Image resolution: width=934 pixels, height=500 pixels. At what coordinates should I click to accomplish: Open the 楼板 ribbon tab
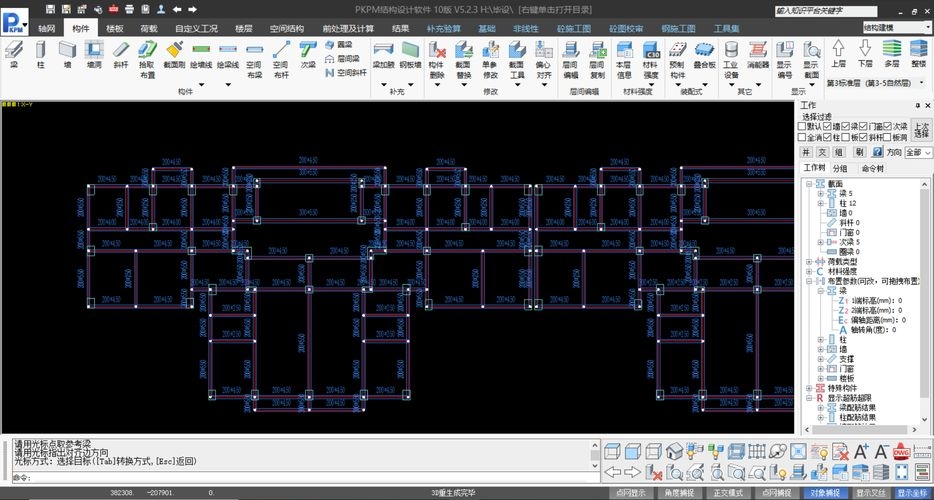(x=116, y=29)
